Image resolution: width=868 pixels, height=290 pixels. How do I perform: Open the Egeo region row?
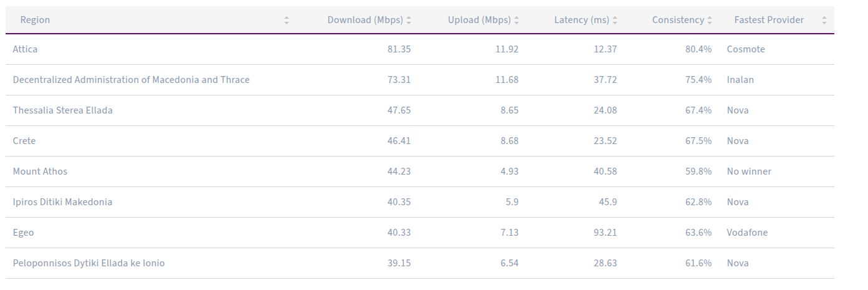[x=24, y=233]
